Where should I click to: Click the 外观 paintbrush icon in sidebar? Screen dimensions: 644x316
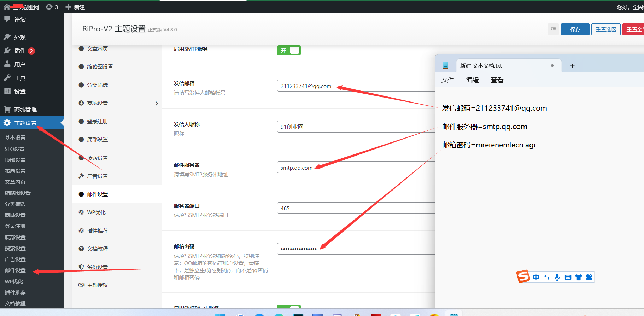[7, 37]
